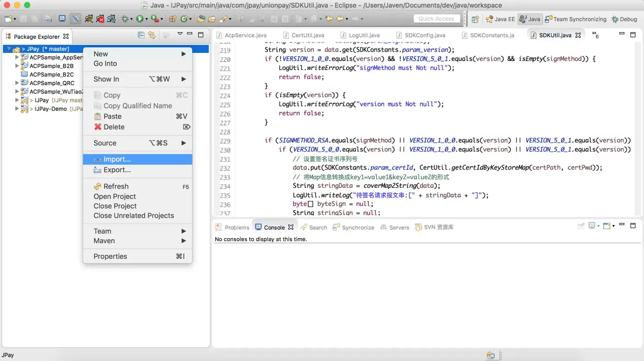Close the SDKUtil.java editor tab
This screenshot has width=644, height=361.
[578, 35]
